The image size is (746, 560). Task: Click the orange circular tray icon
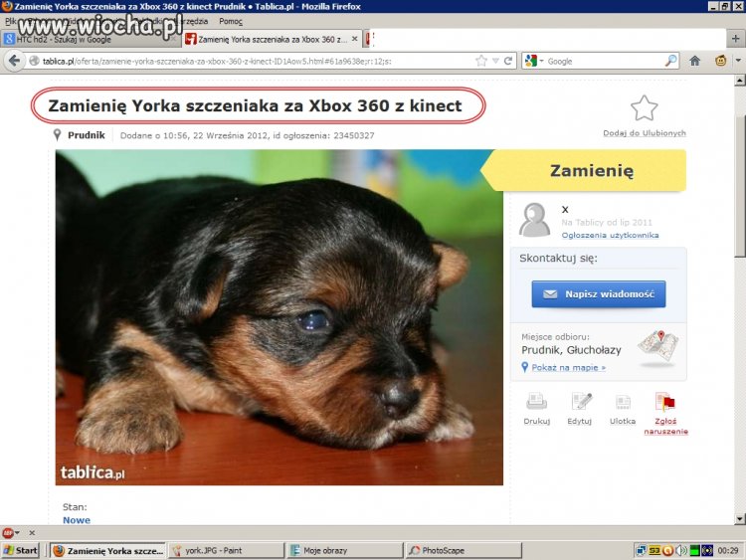668,550
